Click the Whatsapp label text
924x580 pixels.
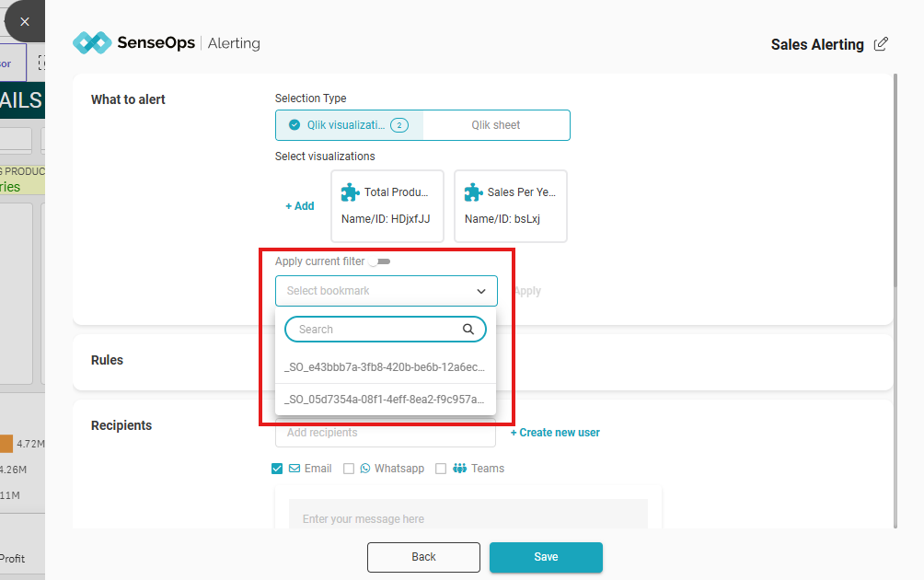click(399, 469)
